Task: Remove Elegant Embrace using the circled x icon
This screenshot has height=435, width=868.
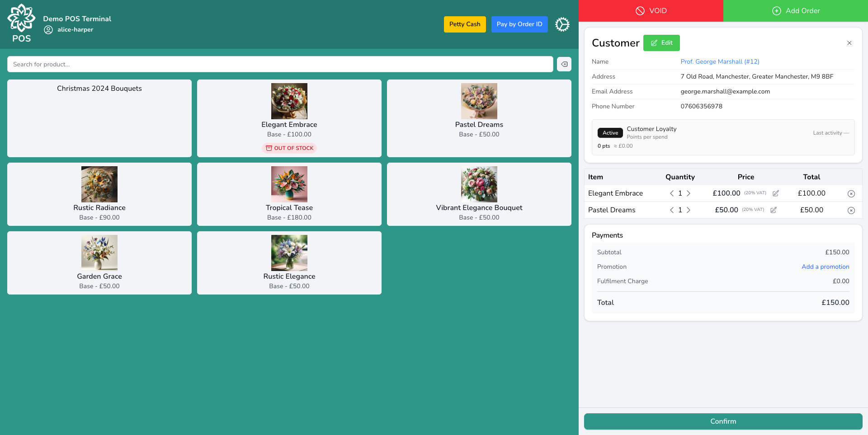Action: point(851,193)
